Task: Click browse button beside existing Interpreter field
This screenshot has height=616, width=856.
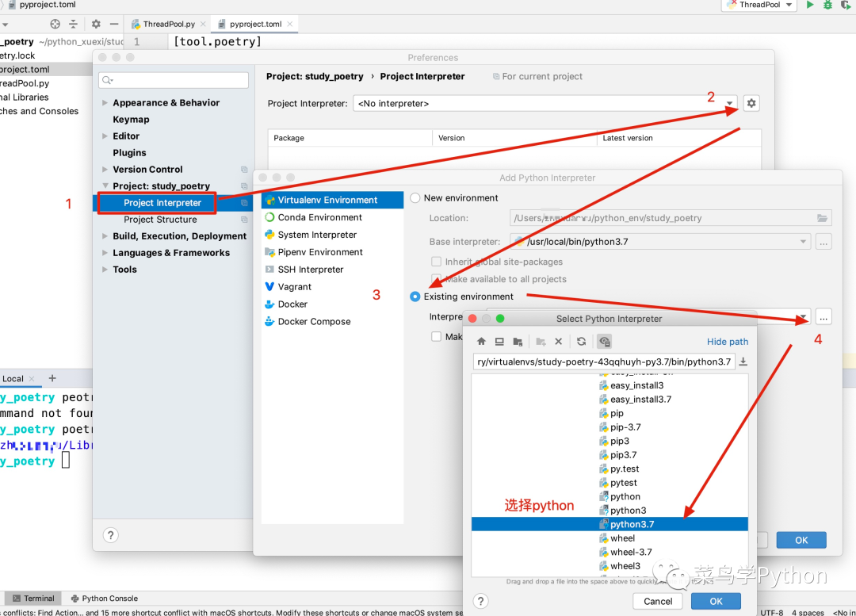Action: click(824, 317)
